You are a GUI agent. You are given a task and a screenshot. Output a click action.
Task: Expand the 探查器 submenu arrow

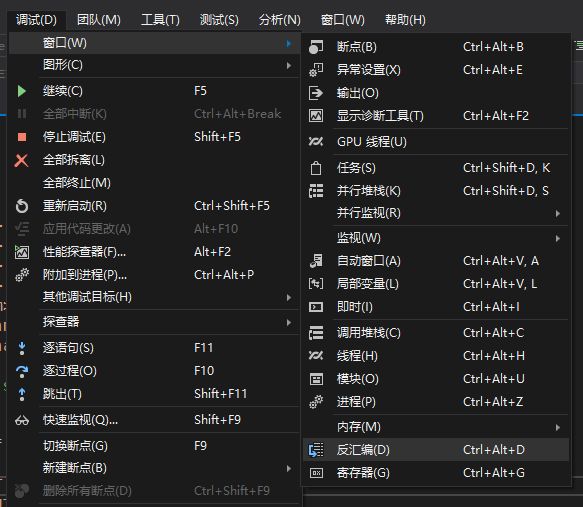(289, 323)
